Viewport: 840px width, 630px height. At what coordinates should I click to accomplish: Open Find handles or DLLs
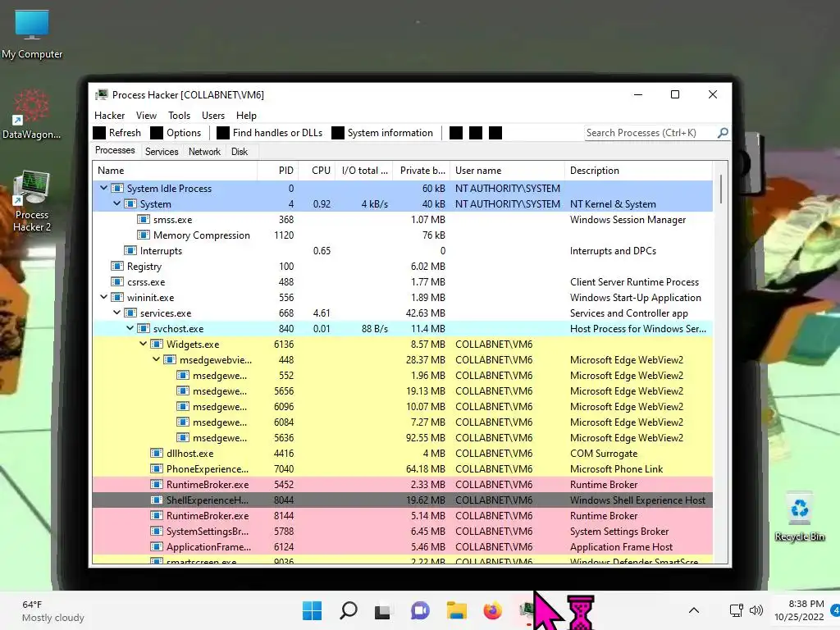[269, 133]
